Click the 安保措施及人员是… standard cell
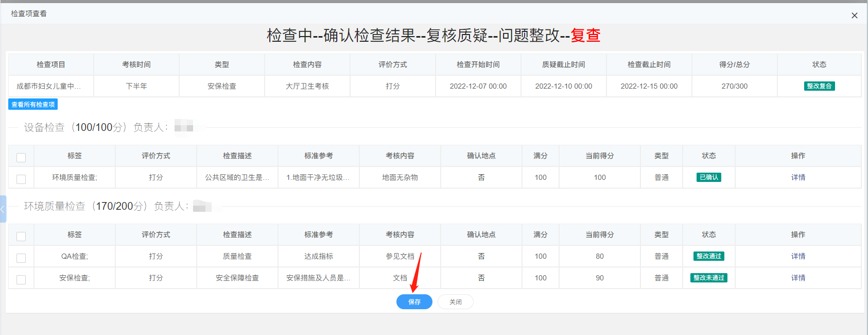 click(x=318, y=278)
